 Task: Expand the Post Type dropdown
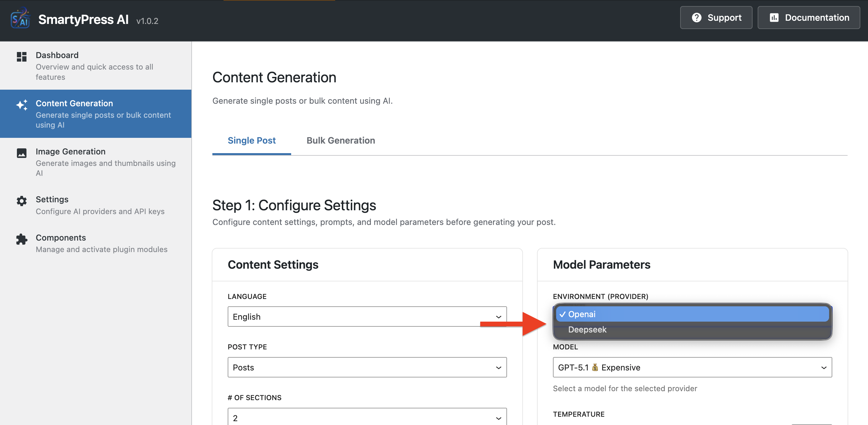tap(367, 367)
